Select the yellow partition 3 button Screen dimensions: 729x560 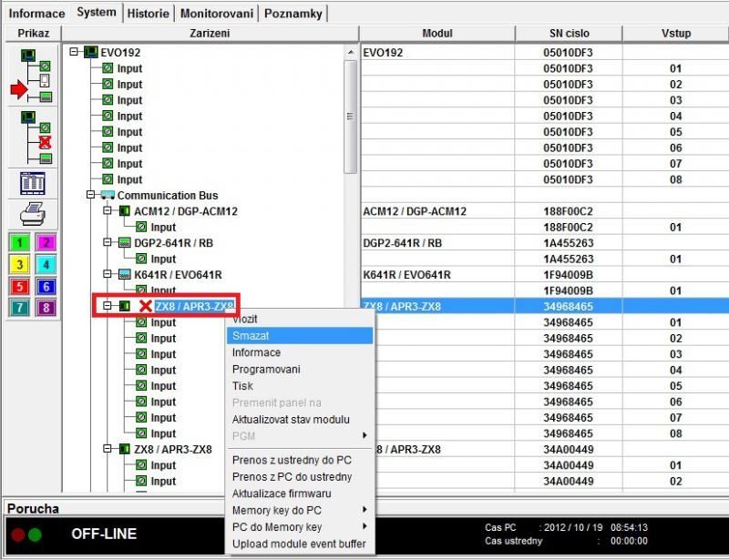pyautogui.click(x=19, y=264)
